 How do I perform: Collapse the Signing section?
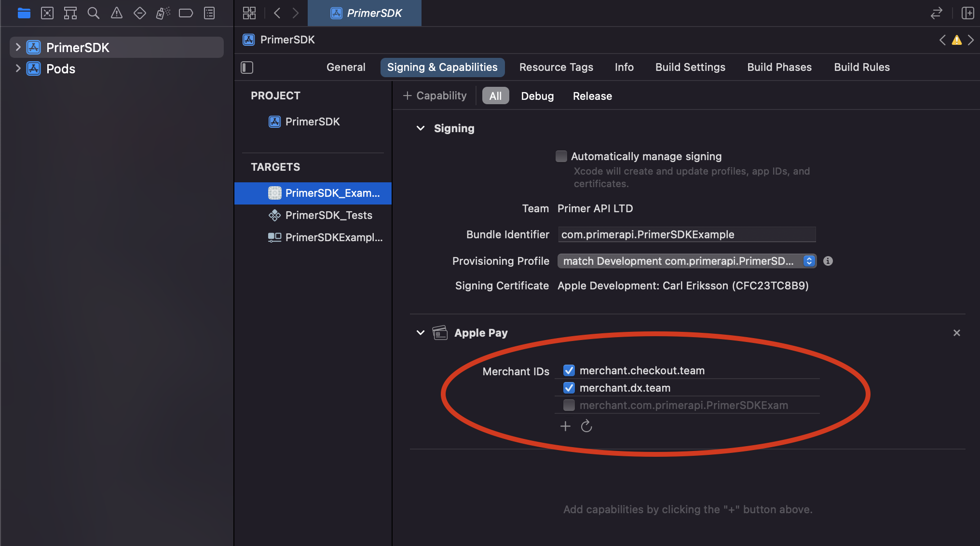pyautogui.click(x=421, y=128)
